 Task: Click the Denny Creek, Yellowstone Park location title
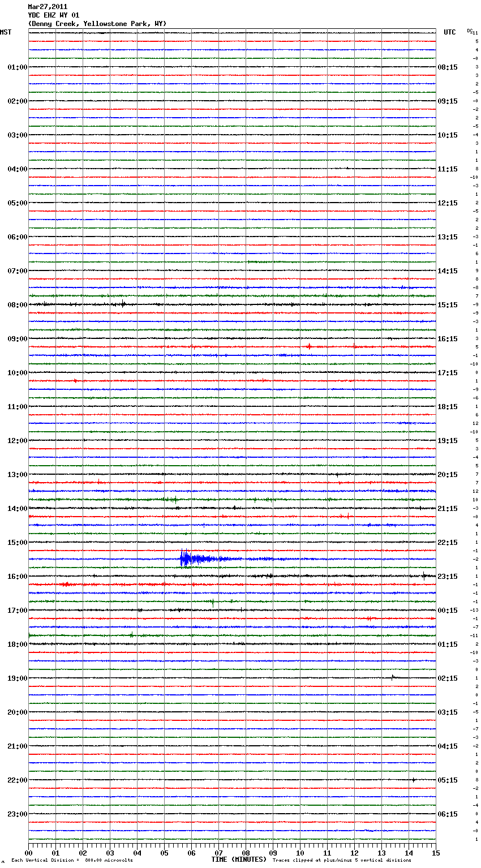[97, 24]
